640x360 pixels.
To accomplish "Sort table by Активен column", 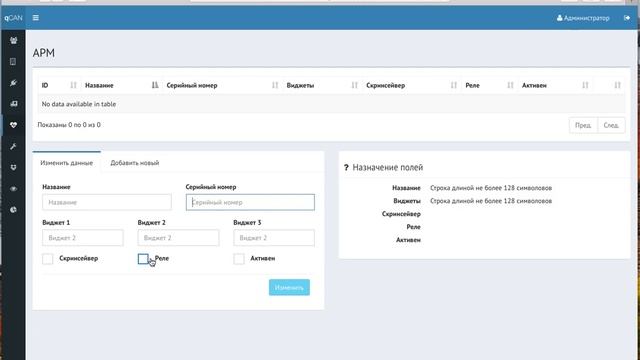I will (555, 85).
